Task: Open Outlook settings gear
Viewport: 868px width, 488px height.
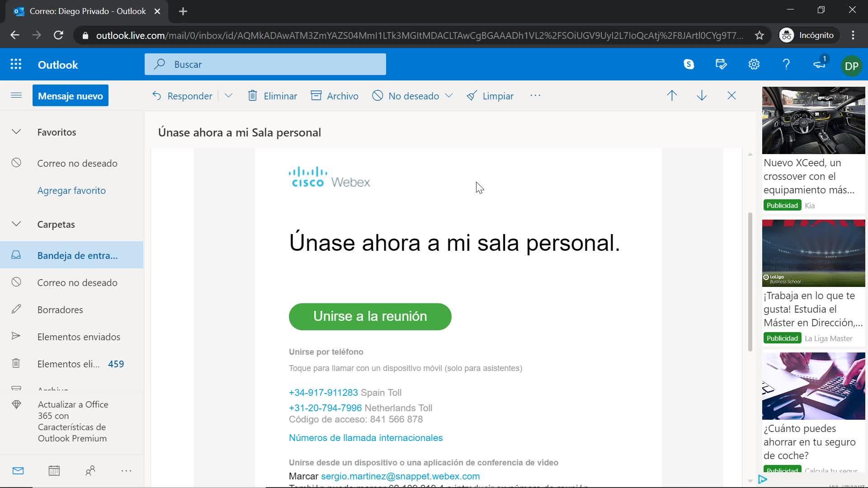Action: pos(754,65)
